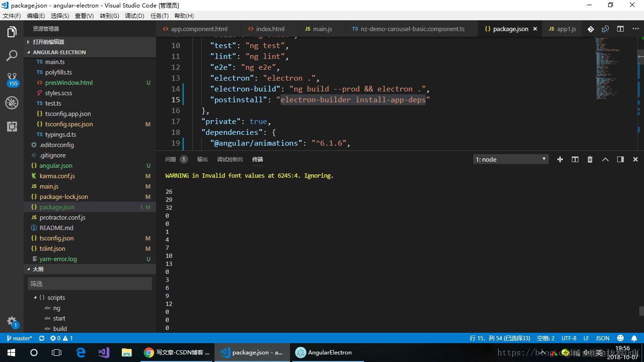
Task: Click the outline filter 筛选 input
Action: pos(90,283)
